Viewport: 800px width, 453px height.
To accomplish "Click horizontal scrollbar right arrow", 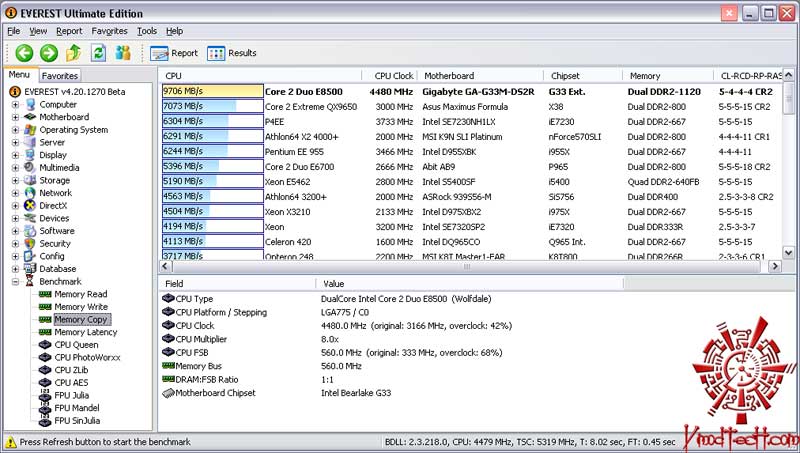I will click(x=776, y=266).
